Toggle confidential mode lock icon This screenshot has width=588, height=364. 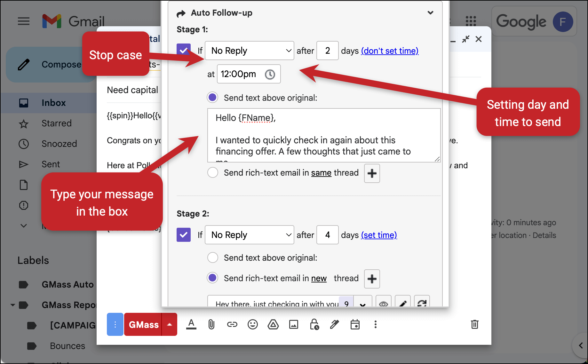point(314,325)
